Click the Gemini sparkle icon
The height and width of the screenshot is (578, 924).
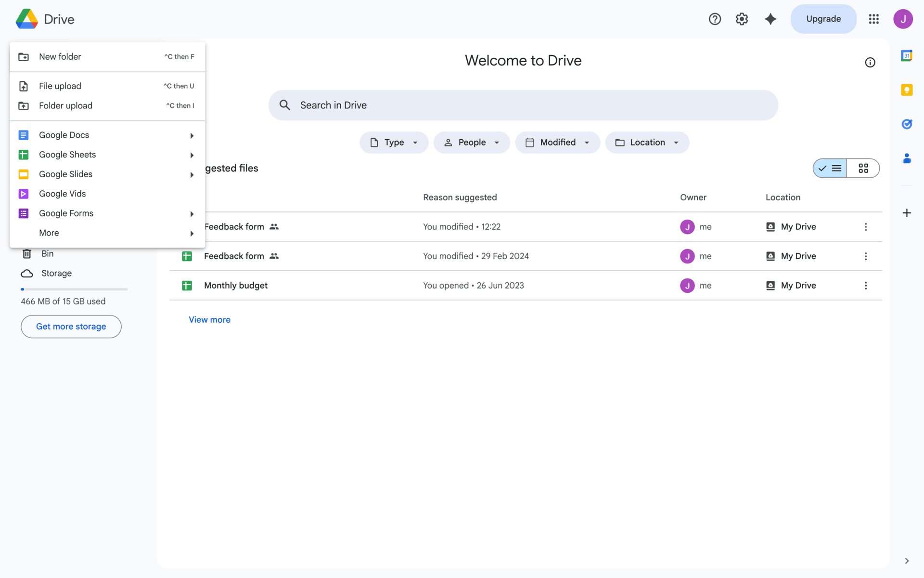[770, 19]
